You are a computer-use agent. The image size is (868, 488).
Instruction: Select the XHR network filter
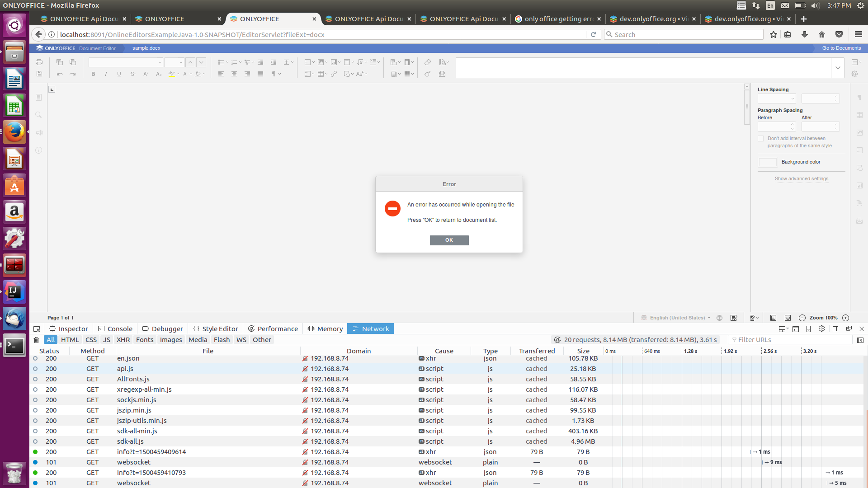click(123, 339)
